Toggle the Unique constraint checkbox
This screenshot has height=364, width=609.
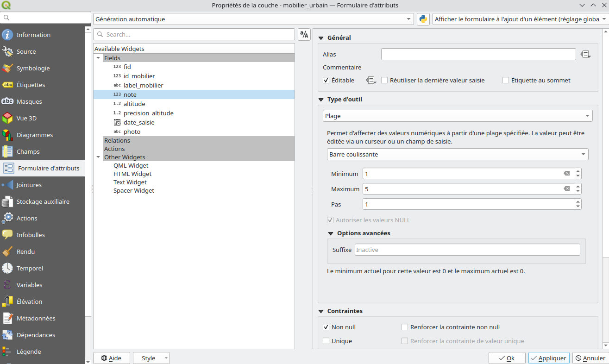click(x=326, y=341)
